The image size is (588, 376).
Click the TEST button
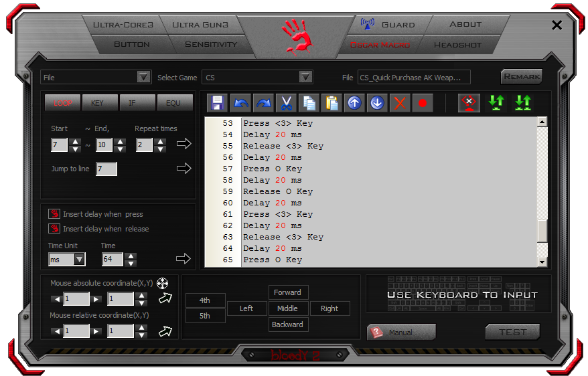[x=512, y=333]
